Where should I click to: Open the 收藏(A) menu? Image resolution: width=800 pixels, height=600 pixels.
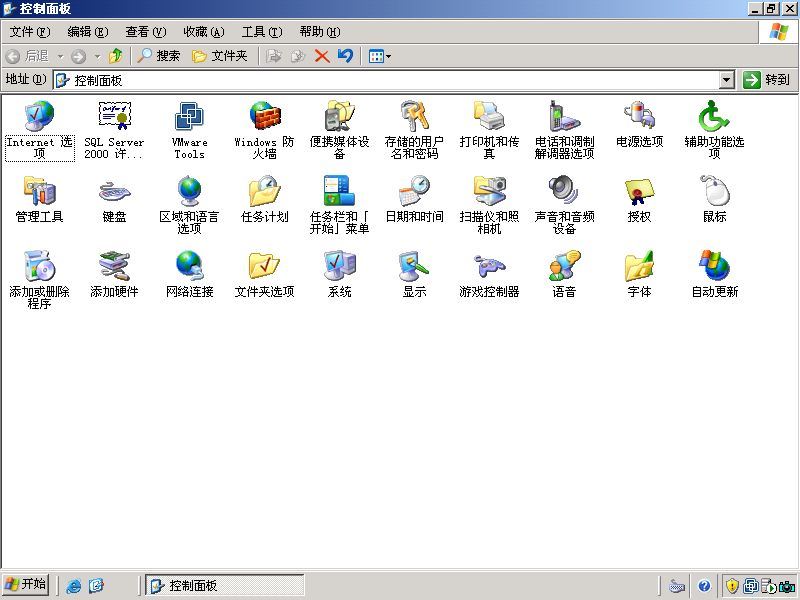(204, 32)
